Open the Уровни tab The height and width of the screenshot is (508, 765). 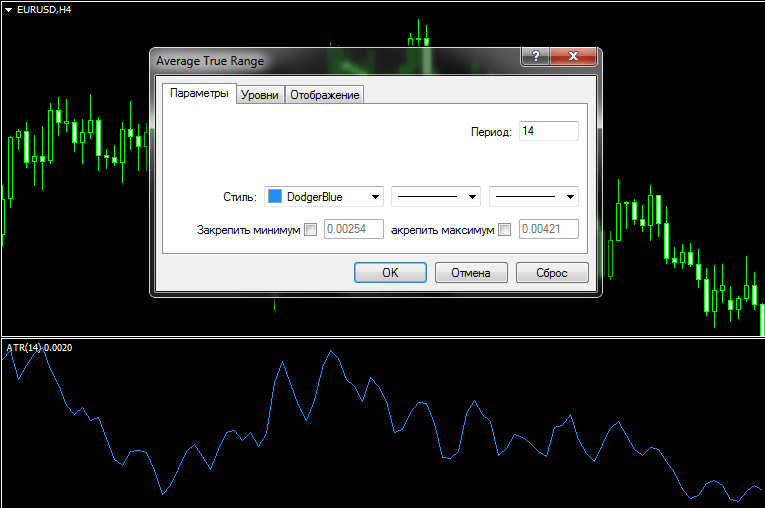(260, 95)
